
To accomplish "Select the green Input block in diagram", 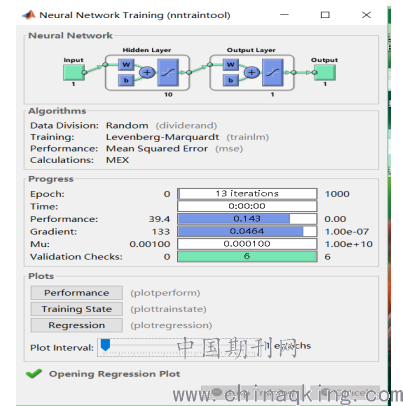I will 74,72.
